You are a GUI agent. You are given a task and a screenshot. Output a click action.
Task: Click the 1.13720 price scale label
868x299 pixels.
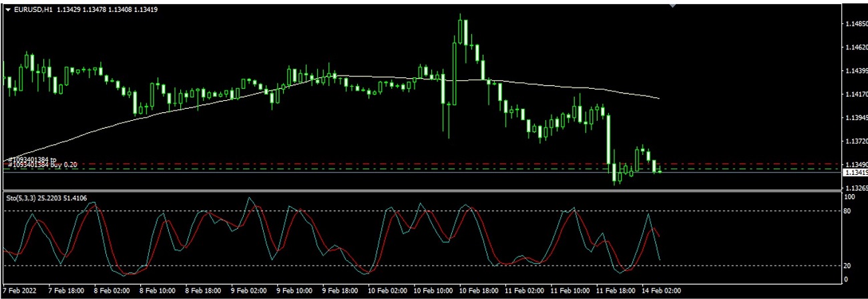[x=855, y=141]
